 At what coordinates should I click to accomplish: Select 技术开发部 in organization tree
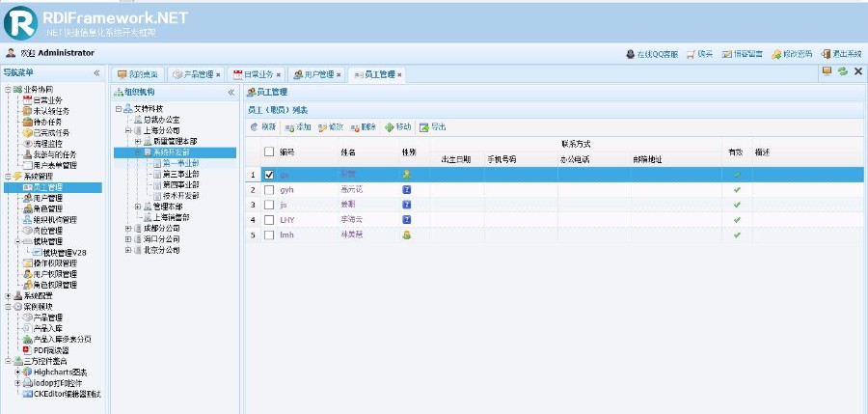click(180, 196)
